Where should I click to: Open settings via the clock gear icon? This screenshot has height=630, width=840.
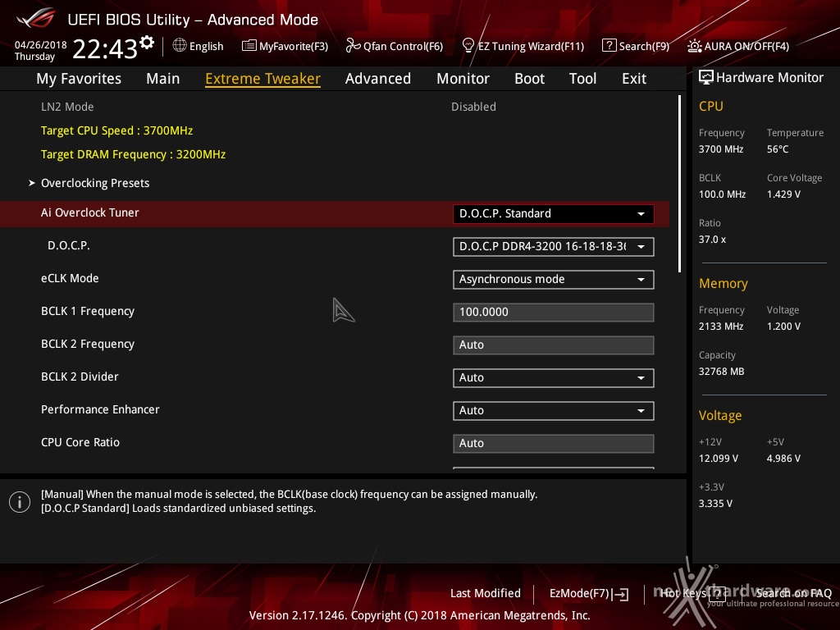[147, 42]
